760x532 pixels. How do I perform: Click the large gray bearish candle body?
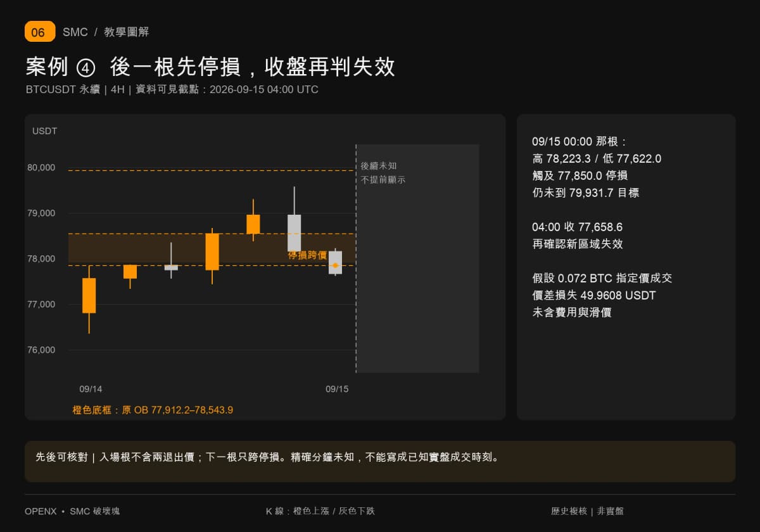[x=294, y=233]
